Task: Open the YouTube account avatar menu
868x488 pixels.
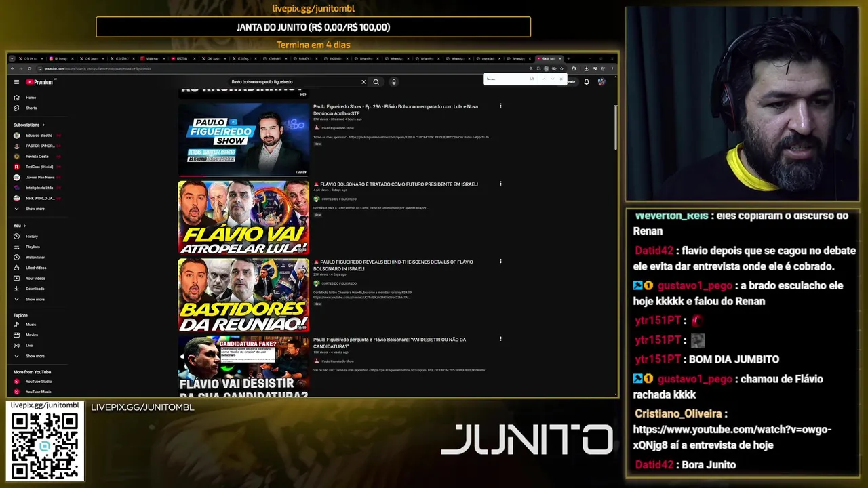Action: pyautogui.click(x=601, y=82)
